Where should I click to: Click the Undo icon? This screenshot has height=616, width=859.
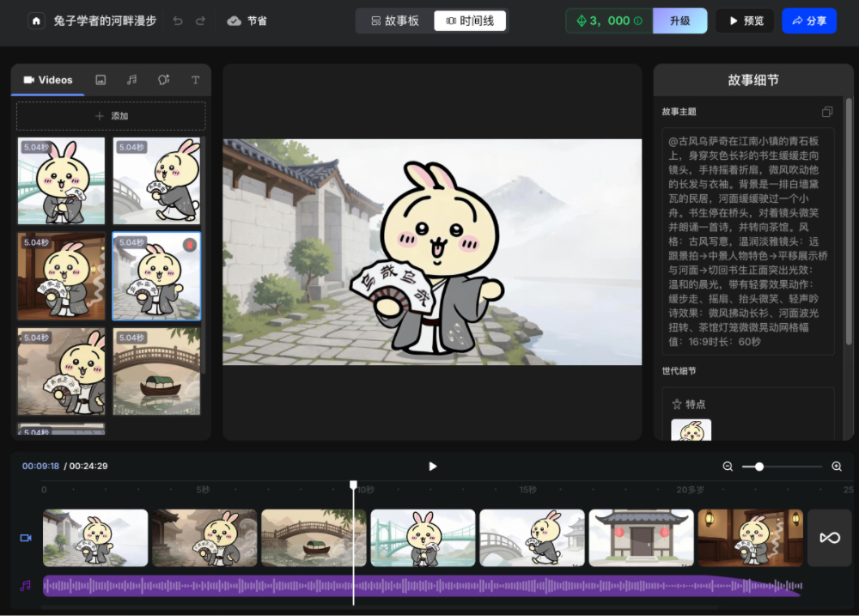point(176,20)
